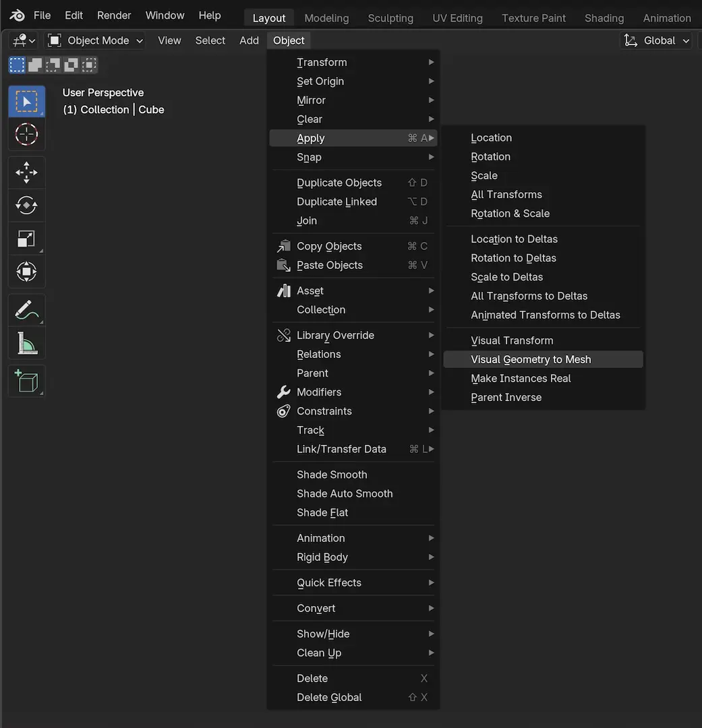Image resolution: width=702 pixels, height=728 pixels.
Task: Switch to the extend selection mode
Action: click(x=35, y=65)
